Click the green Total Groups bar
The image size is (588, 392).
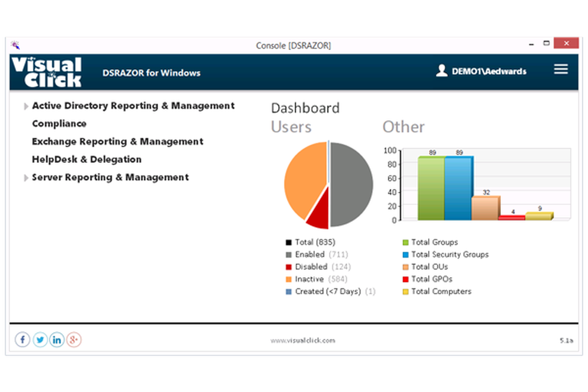(x=431, y=188)
